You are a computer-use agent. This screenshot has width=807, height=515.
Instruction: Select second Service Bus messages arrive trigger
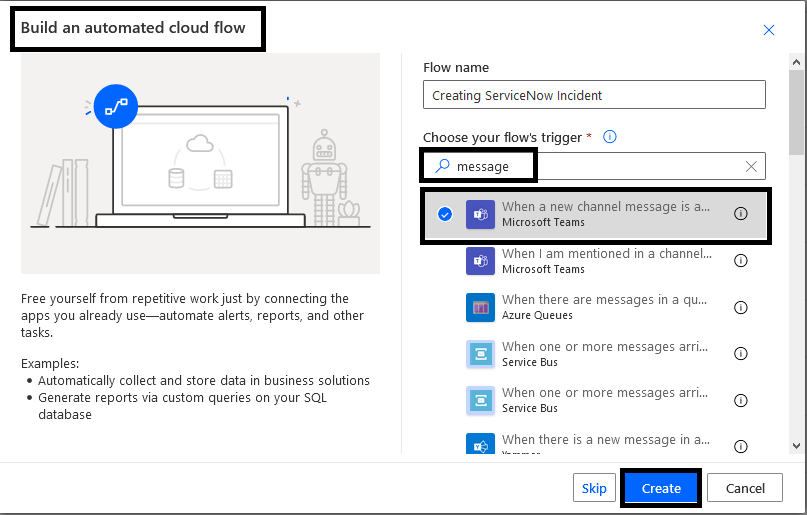click(x=594, y=400)
